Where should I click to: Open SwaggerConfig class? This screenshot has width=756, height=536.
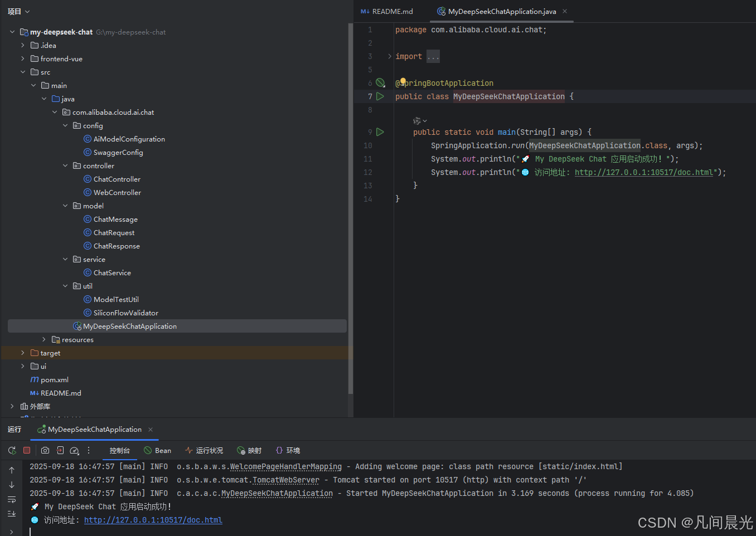point(118,152)
